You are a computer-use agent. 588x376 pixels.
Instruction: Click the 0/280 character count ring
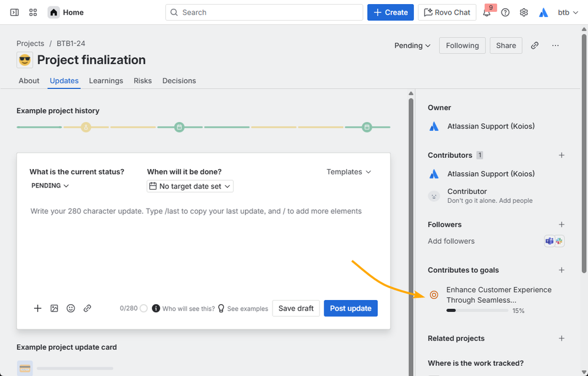click(x=144, y=308)
